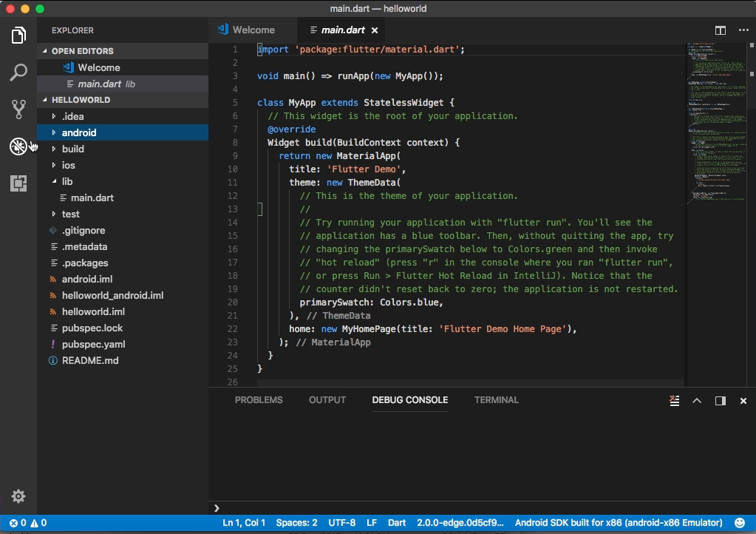The width and height of the screenshot is (756, 534).
Task: Click the @override annotation on line 7
Action: (x=292, y=129)
